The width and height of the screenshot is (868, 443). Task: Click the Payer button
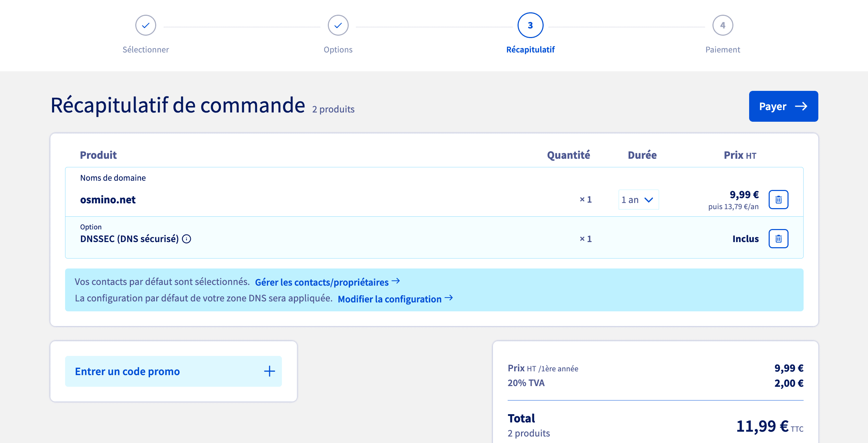[783, 106]
